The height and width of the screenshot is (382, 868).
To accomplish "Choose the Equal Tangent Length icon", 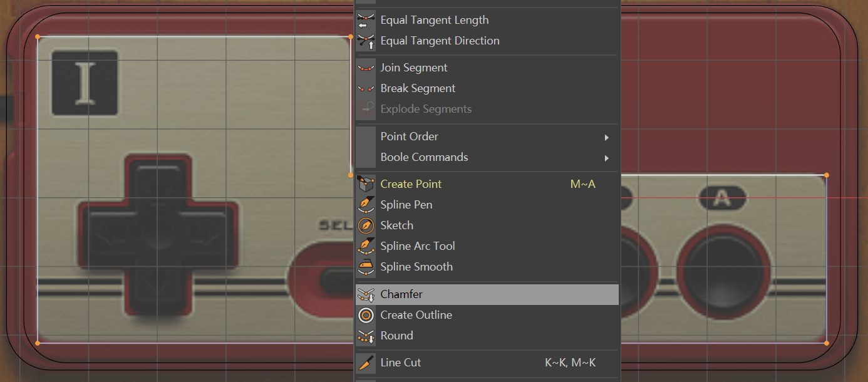I will click(x=366, y=20).
